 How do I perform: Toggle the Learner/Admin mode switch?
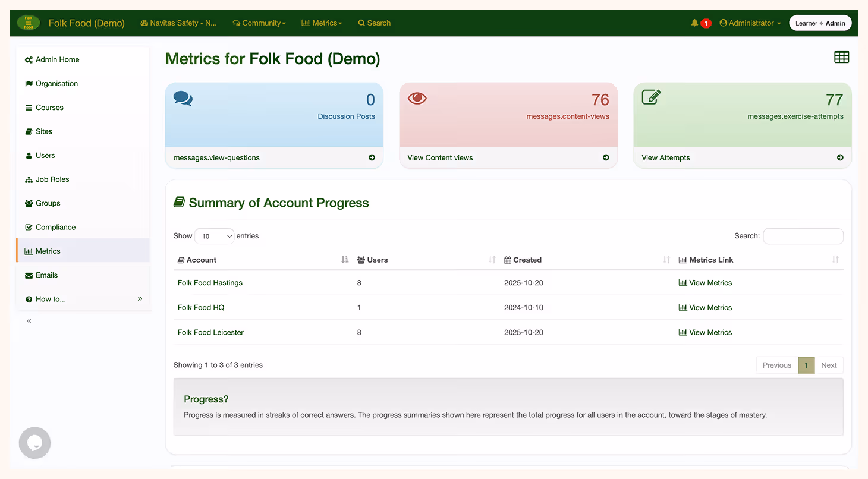click(x=820, y=23)
